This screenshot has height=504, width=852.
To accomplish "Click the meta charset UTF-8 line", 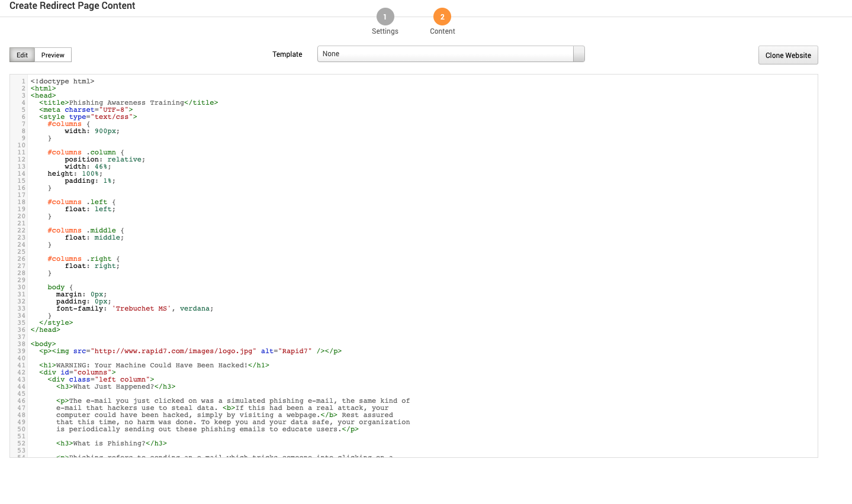I will tap(86, 110).
